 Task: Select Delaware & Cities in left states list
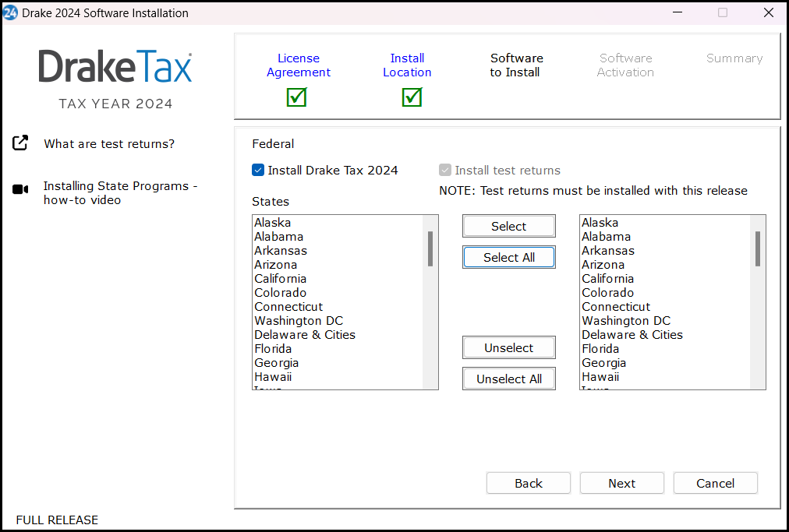[x=338, y=335]
